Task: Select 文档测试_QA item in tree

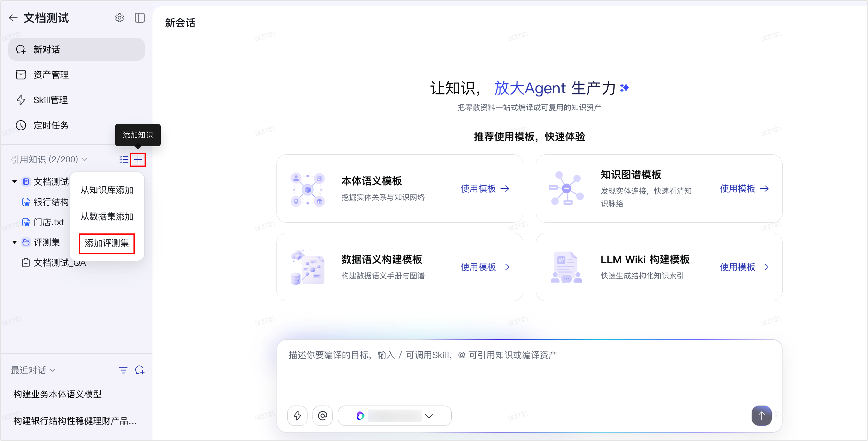Action: pyautogui.click(x=54, y=263)
